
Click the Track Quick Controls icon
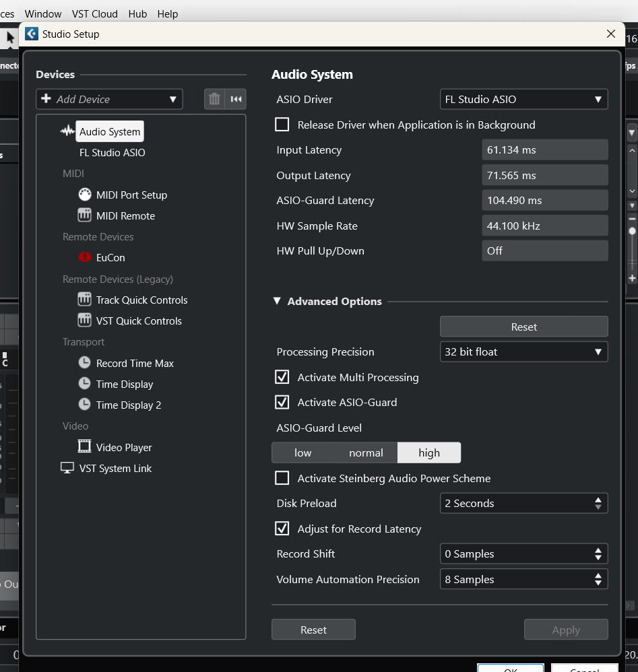84,299
